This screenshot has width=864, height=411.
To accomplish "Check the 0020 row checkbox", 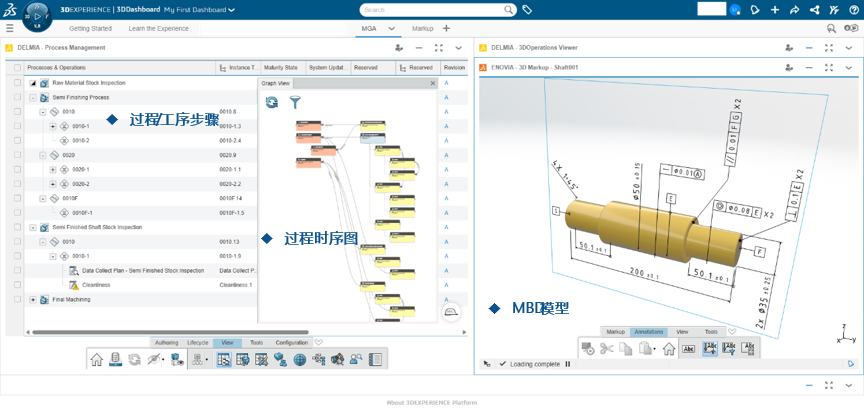I will [x=18, y=155].
